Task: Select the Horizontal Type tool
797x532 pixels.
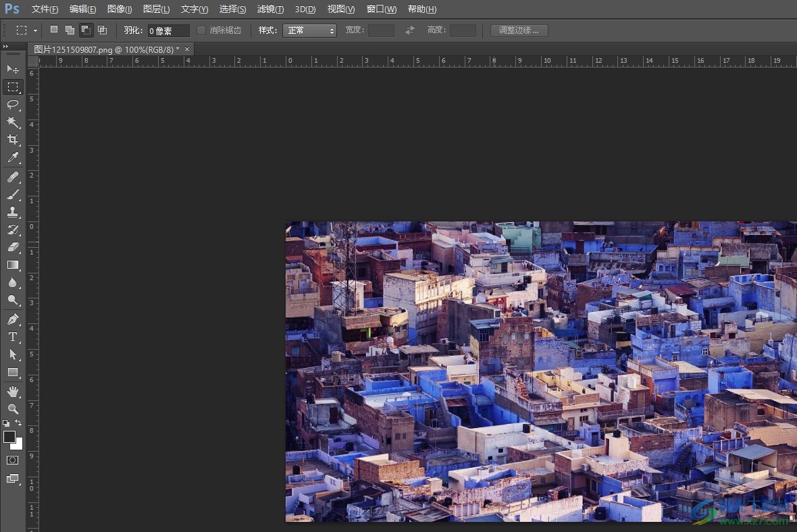Action: coord(12,337)
